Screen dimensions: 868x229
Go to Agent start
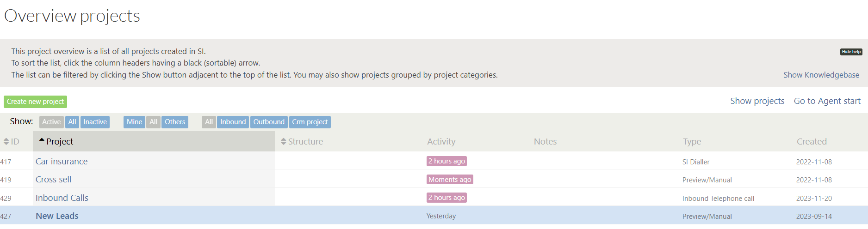pyautogui.click(x=827, y=101)
